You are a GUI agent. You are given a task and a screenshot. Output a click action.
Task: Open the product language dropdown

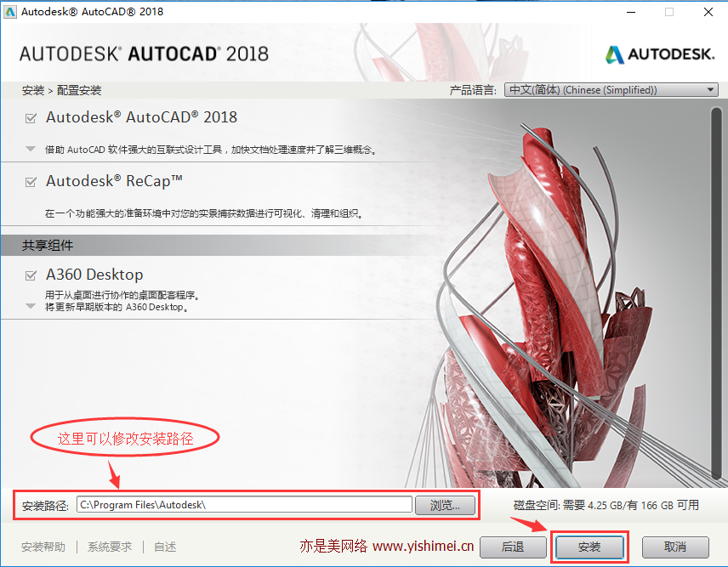pyautogui.click(x=611, y=89)
